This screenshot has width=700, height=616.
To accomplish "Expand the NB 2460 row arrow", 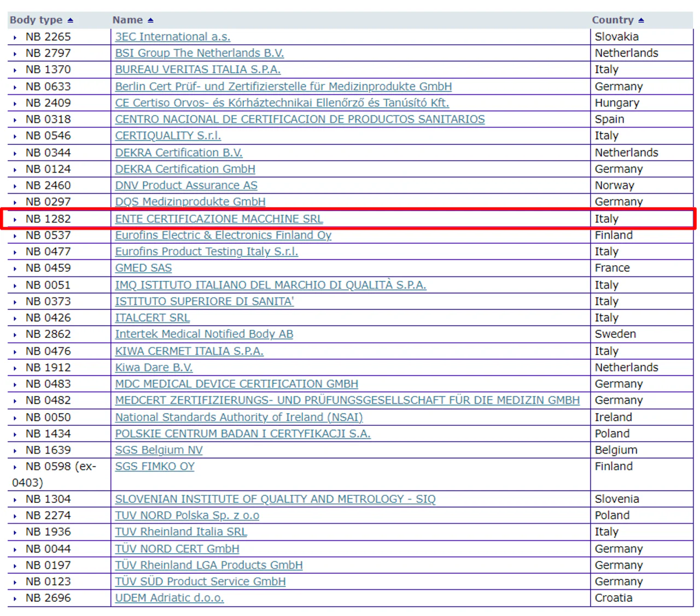I will [15, 186].
